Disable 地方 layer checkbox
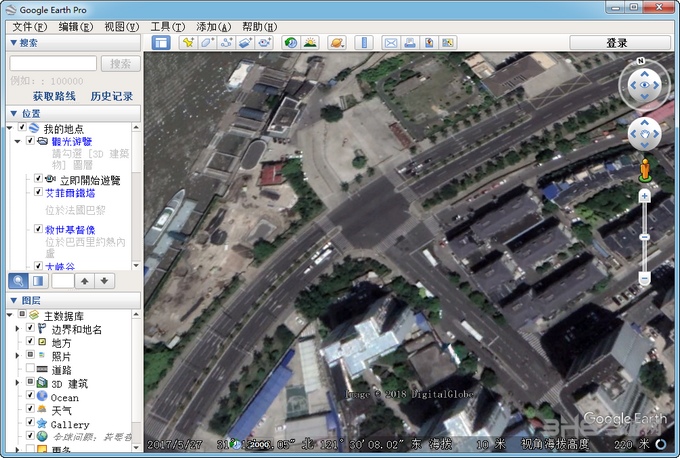 point(30,341)
